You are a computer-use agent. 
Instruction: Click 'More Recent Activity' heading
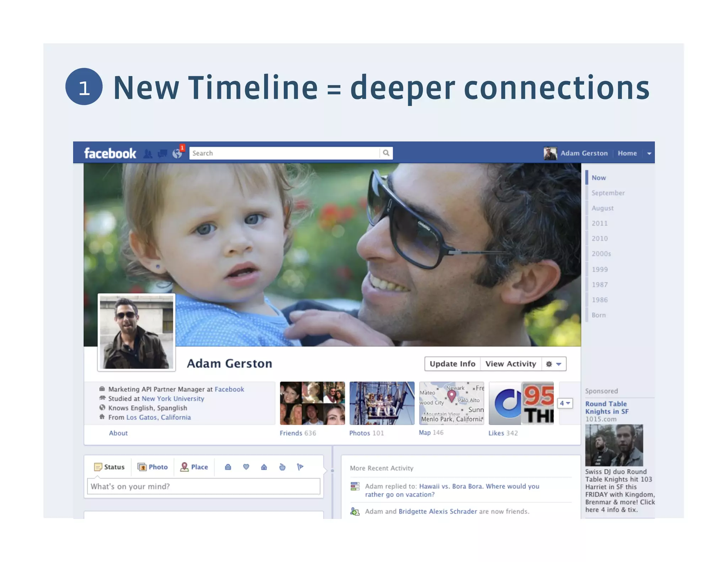(381, 468)
